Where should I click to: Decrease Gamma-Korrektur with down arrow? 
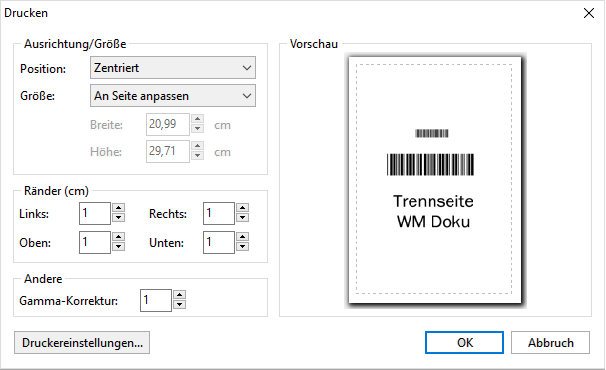coord(179,305)
